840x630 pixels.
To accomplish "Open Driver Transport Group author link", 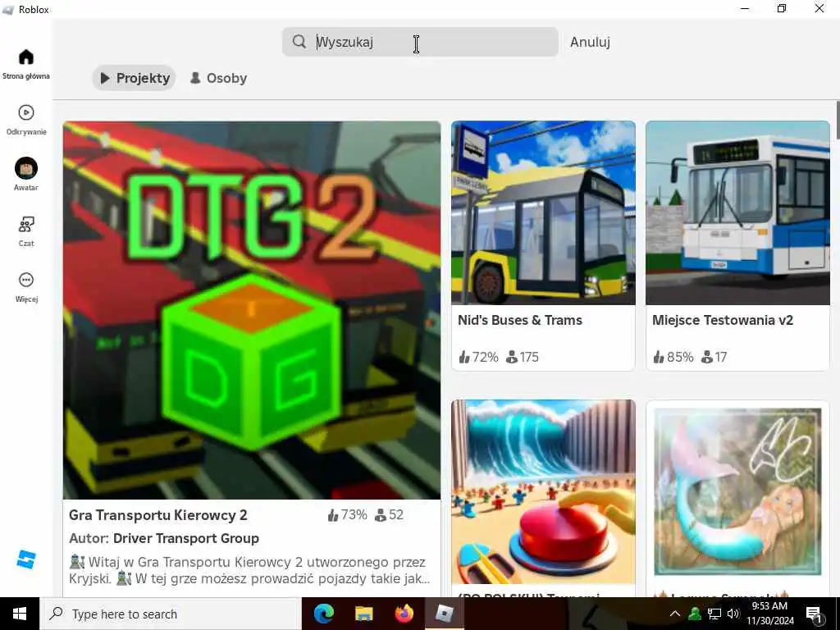I will click(x=186, y=538).
